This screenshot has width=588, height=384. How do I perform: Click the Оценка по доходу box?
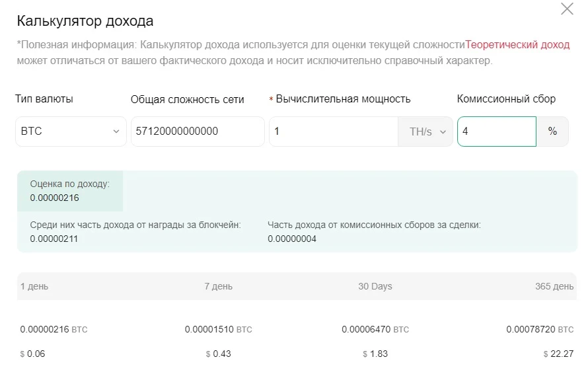[70, 191]
